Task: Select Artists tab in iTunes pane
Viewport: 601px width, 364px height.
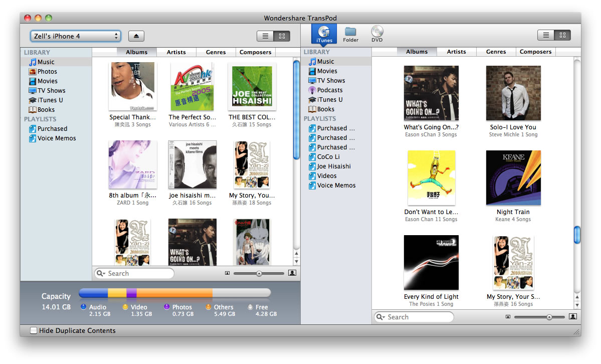Action: tap(457, 52)
